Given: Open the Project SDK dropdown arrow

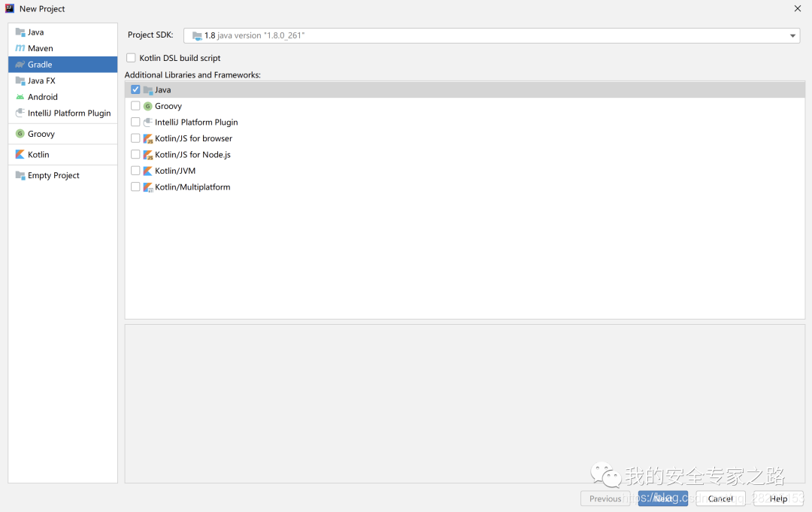Looking at the screenshot, I should point(792,36).
